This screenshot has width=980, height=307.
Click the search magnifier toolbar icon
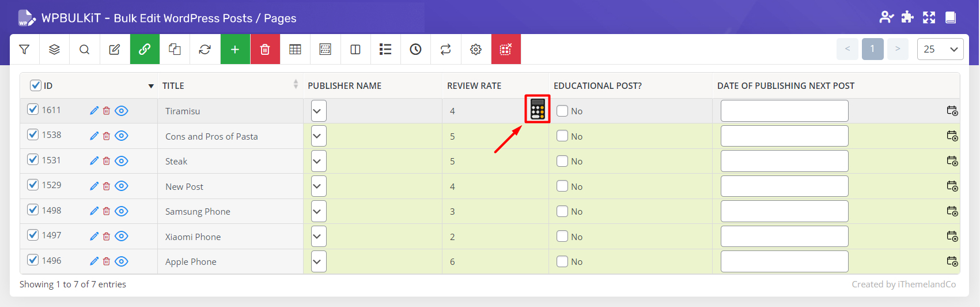84,50
